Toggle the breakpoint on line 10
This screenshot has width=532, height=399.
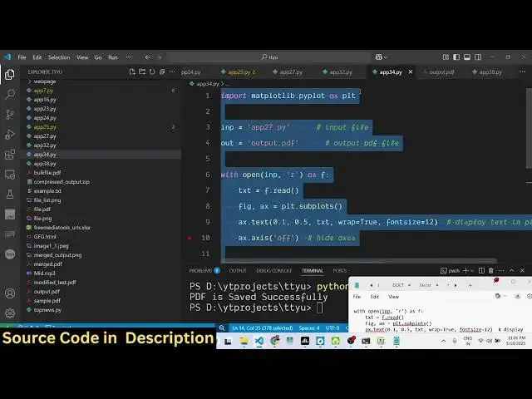coord(190,238)
